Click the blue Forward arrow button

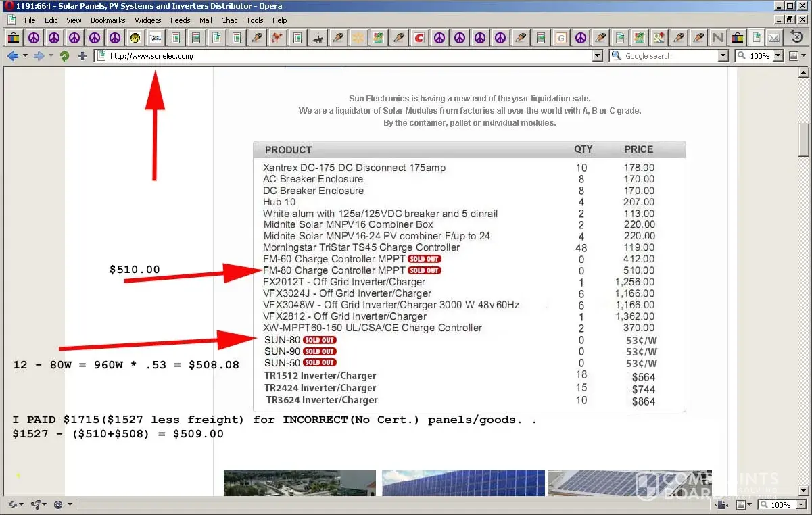39,56
